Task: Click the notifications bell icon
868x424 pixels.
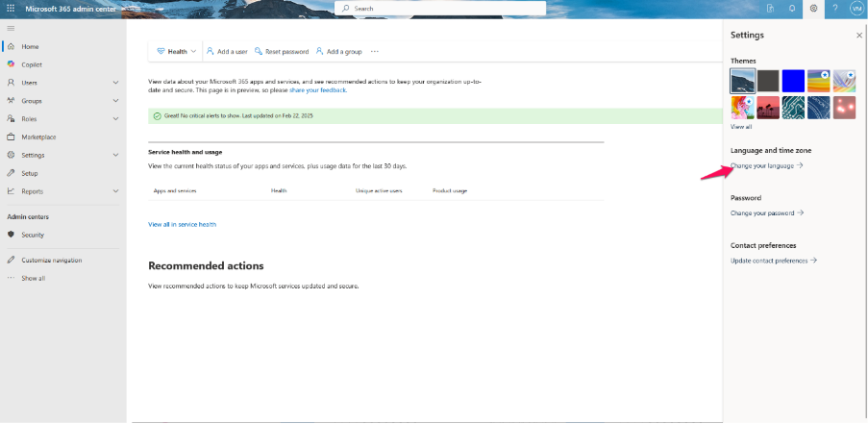Action: (x=791, y=8)
